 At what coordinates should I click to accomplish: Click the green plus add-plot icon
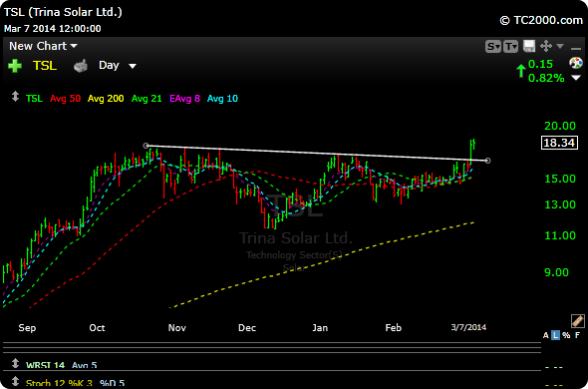(x=15, y=66)
